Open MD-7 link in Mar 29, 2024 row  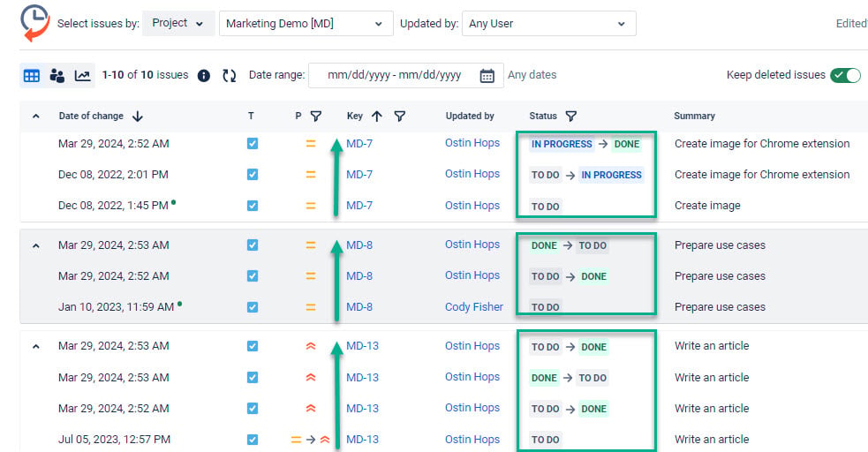coord(359,144)
